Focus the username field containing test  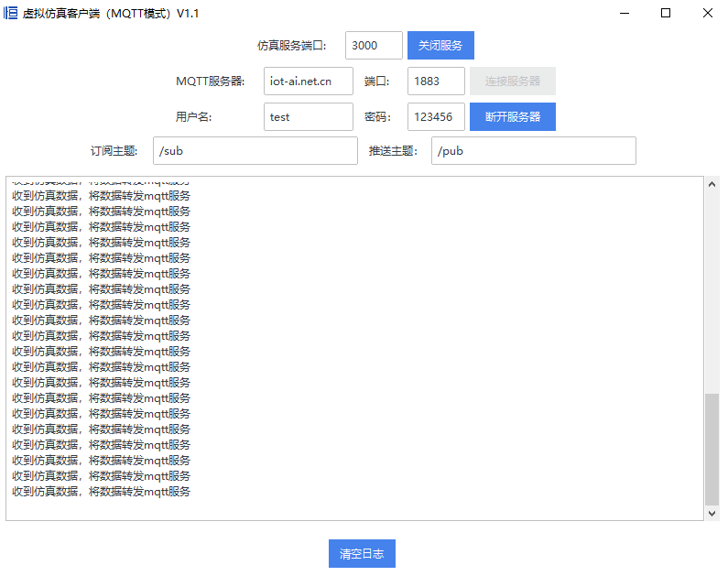(308, 116)
